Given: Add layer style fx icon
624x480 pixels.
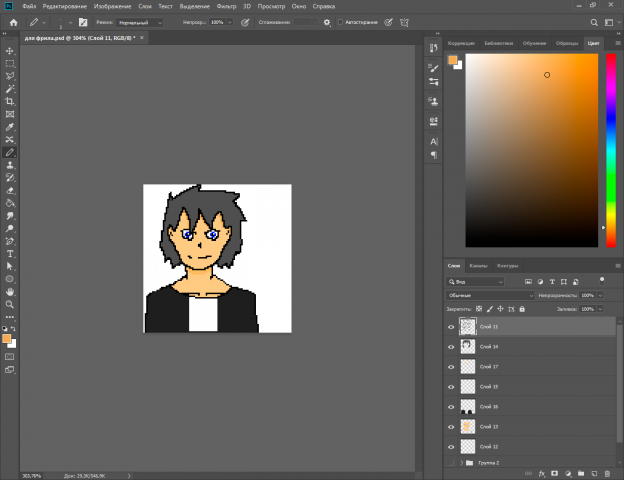Looking at the screenshot, I should [x=542, y=474].
